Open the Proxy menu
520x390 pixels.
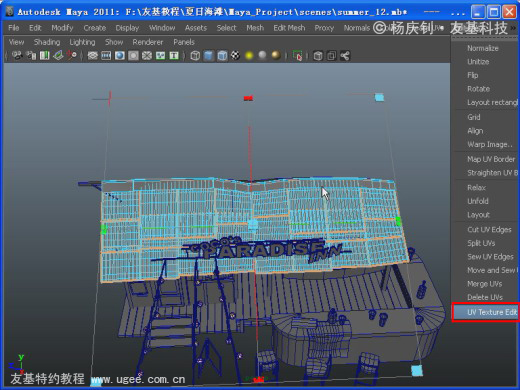(324, 28)
